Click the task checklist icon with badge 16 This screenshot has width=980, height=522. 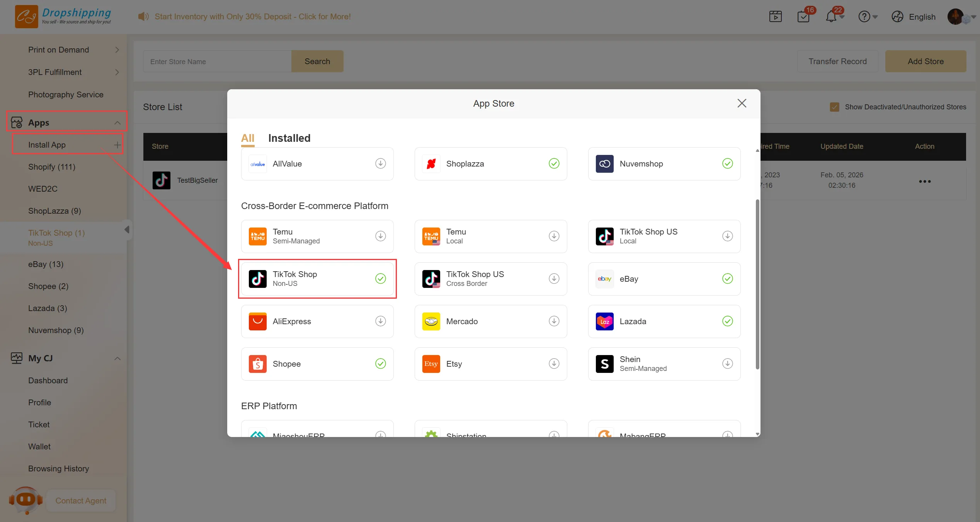click(x=803, y=17)
